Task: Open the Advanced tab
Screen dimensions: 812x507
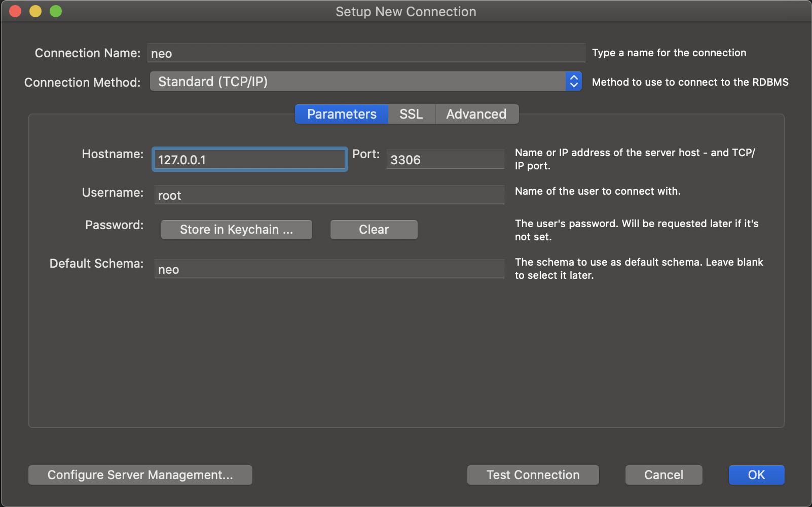Action: coord(476,114)
